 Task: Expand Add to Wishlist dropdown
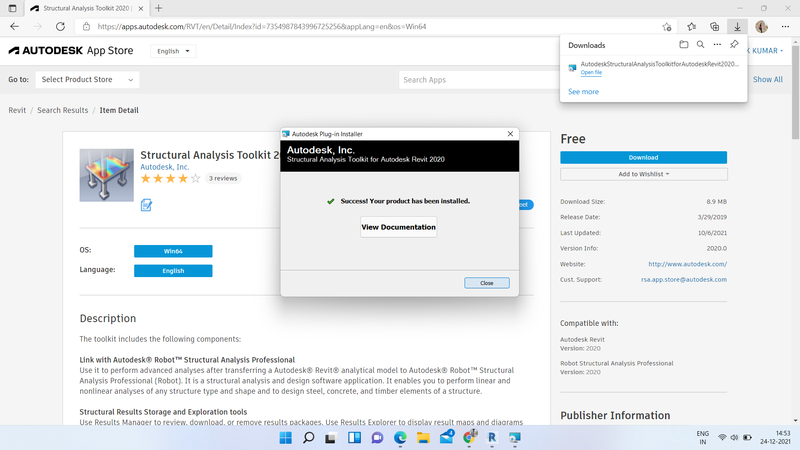pos(643,174)
